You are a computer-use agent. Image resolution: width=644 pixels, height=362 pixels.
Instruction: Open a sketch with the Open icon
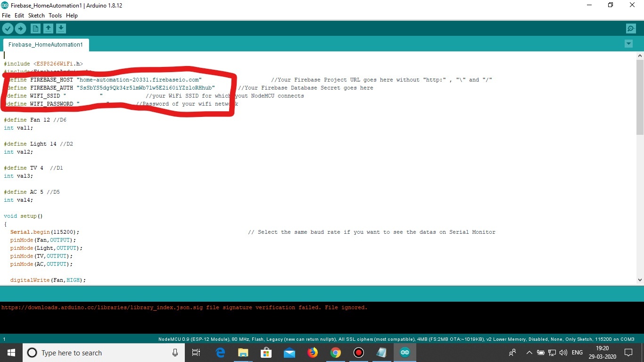point(48,29)
